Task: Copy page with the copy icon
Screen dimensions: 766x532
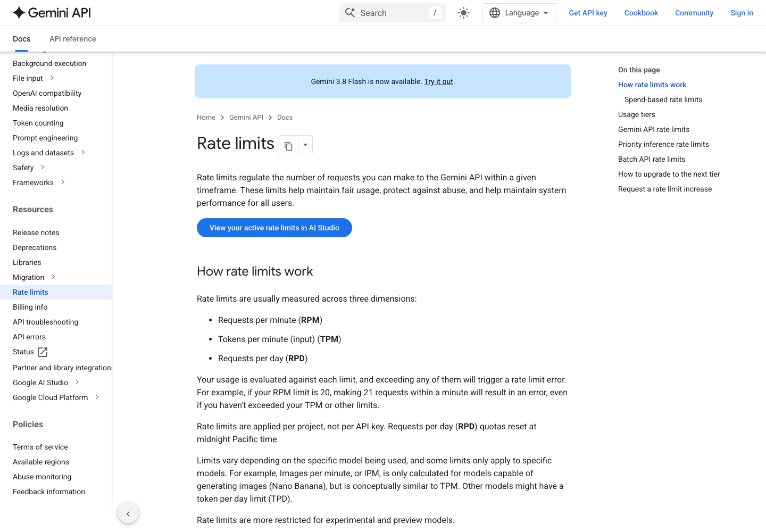Action: (288, 145)
